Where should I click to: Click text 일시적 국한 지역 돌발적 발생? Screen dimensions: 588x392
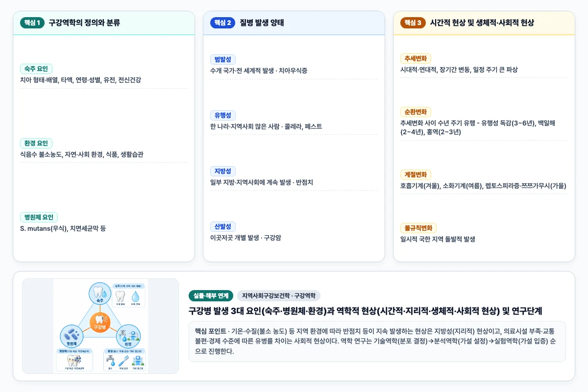(x=438, y=239)
